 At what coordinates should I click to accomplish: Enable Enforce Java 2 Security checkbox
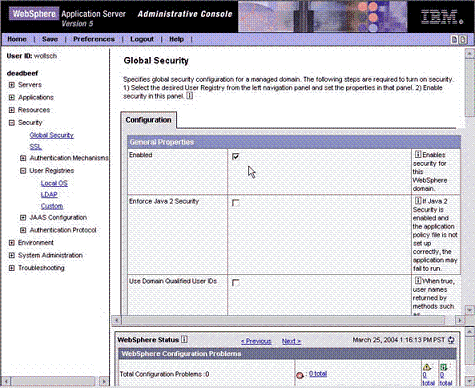click(235, 203)
